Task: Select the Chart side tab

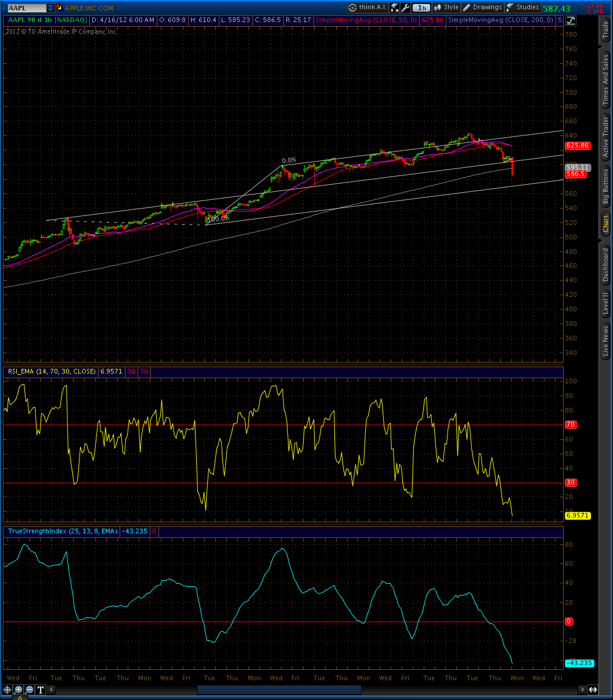Action: (x=605, y=224)
